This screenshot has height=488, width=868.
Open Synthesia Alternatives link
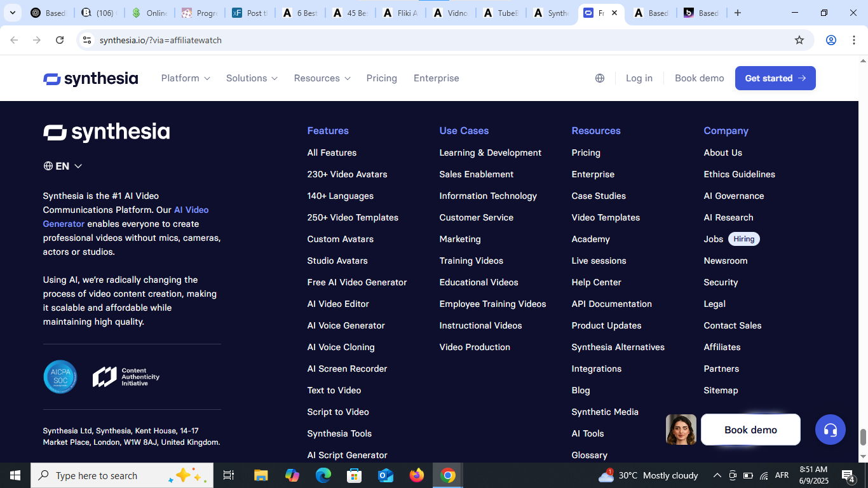point(618,347)
